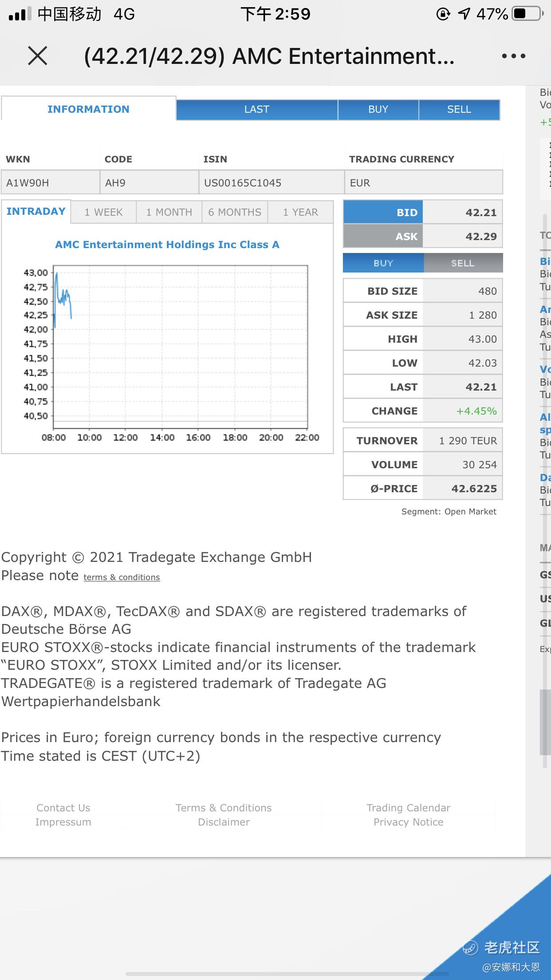Viewport: 551px width, 980px height.
Task: Open Terms & Conditions in the footer
Action: point(224,807)
